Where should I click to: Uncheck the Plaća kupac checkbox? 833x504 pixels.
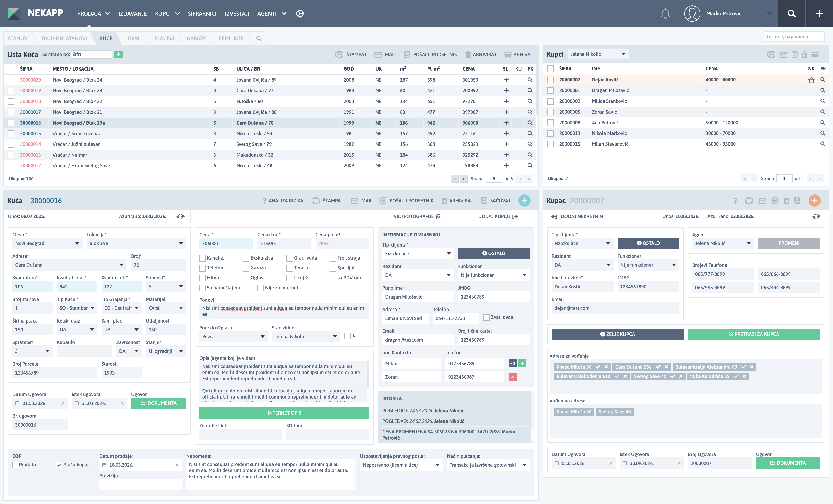pos(59,465)
